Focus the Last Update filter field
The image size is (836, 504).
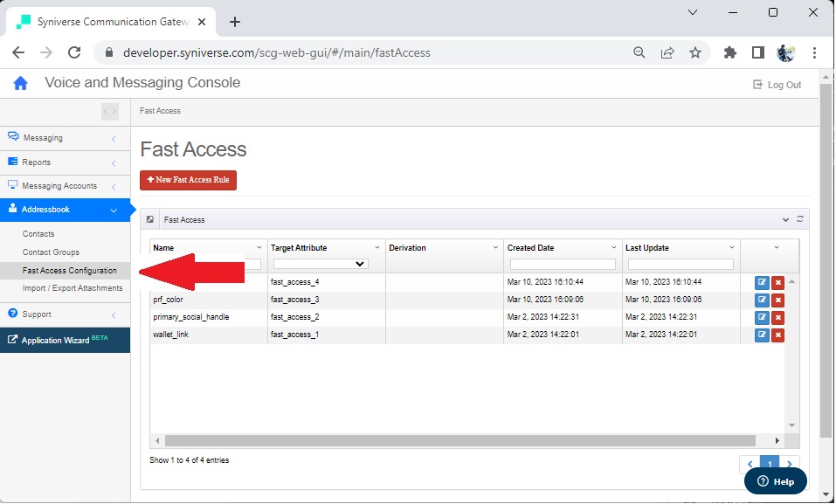tap(681, 264)
